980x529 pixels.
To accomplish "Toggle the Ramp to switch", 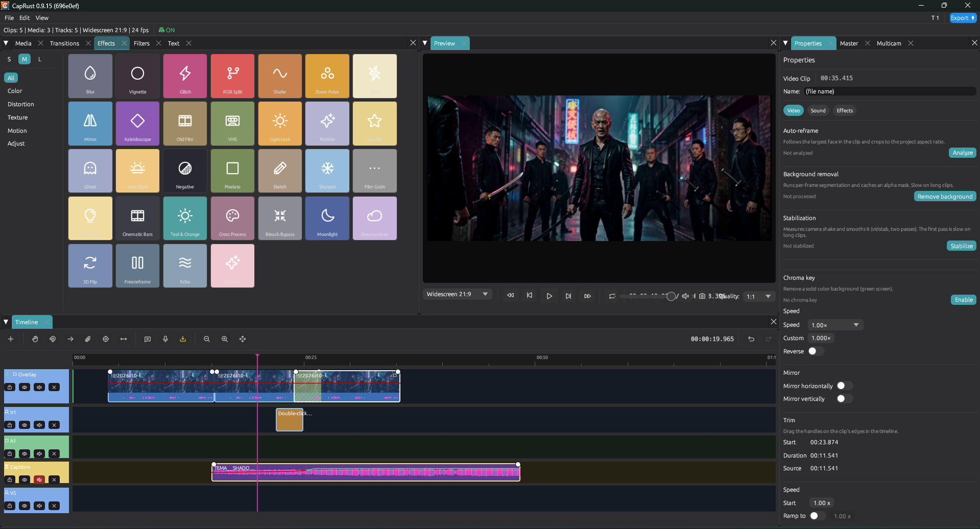I will (818, 516).
